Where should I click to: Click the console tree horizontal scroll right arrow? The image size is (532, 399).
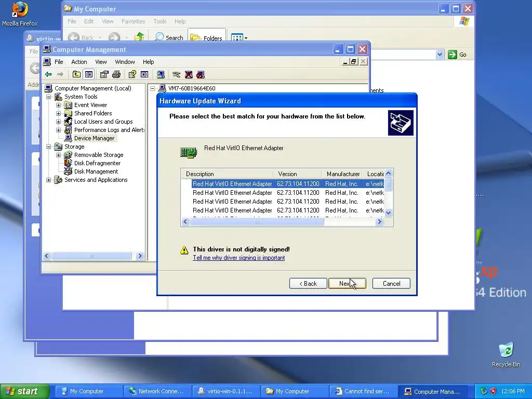pyautogui.click(x=140, y=256)
